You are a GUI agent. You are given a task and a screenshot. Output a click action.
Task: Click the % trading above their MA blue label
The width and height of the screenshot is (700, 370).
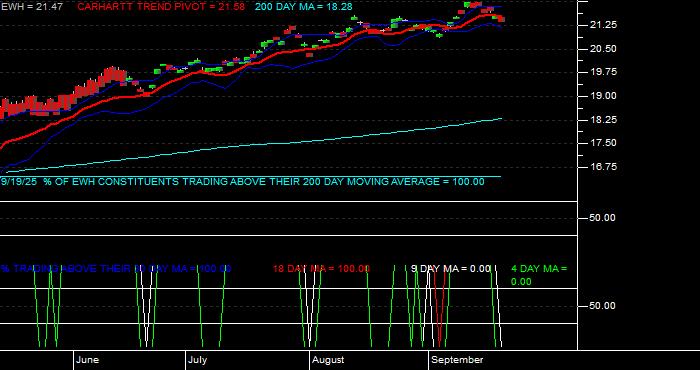point(116,269)
